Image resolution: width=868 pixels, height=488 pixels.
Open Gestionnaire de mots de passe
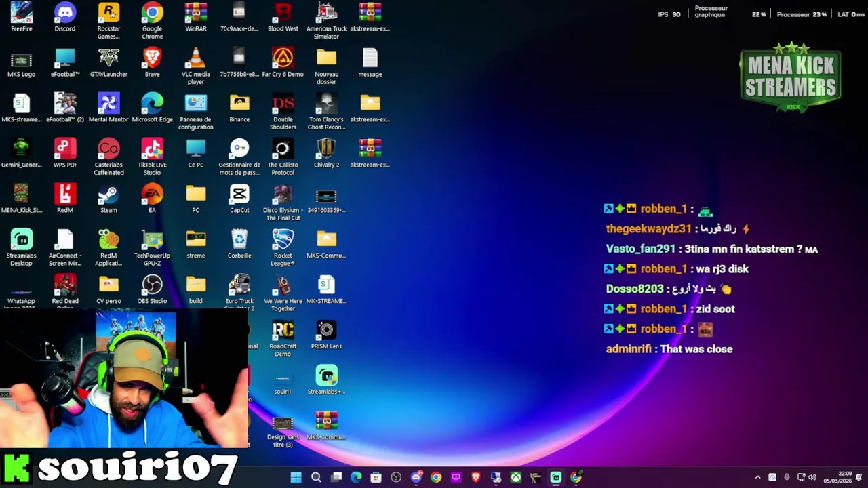coord(239,157)
